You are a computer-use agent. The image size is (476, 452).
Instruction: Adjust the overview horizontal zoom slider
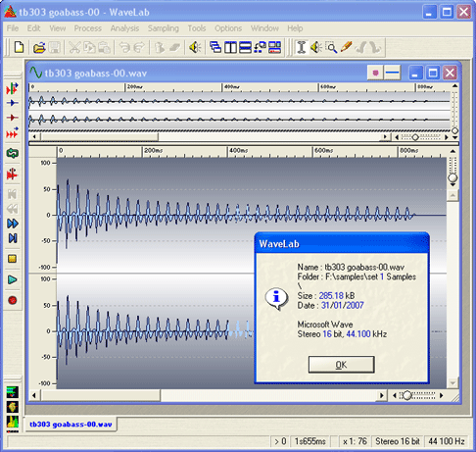tap(415, 137)
